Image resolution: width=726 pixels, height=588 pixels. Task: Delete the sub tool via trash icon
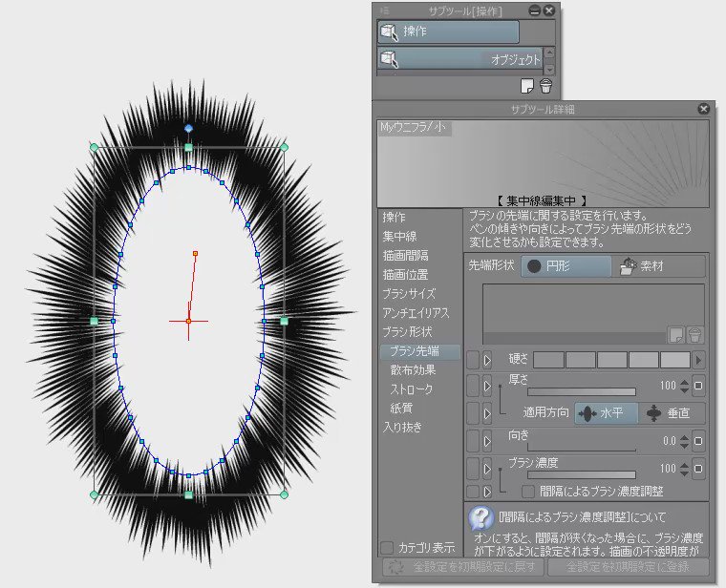[545, 86]
